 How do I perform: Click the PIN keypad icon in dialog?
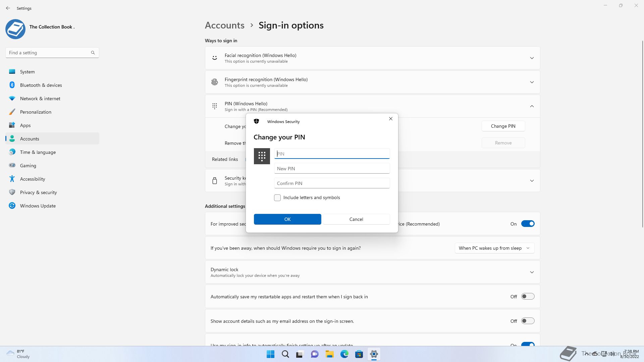tap(262, 156)
